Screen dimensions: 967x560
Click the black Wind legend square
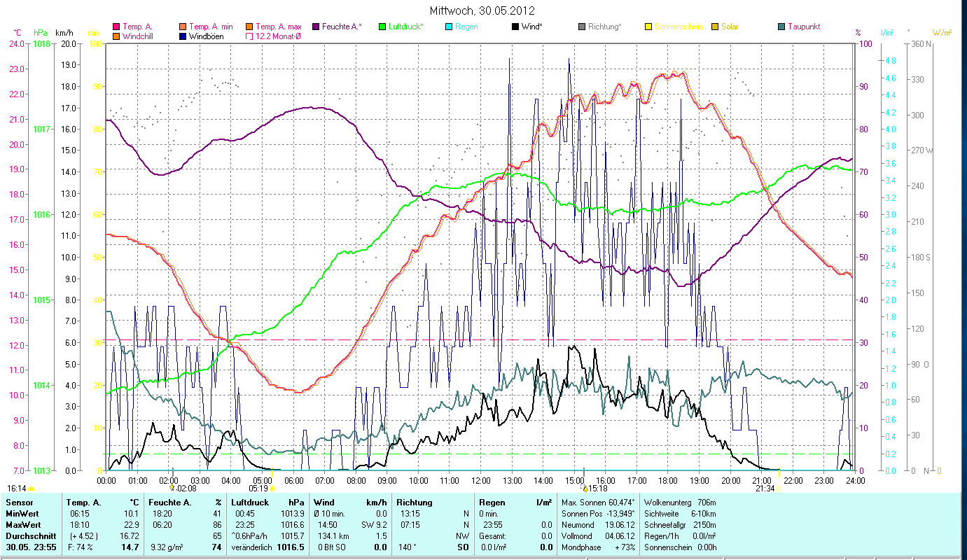(515, 27)
